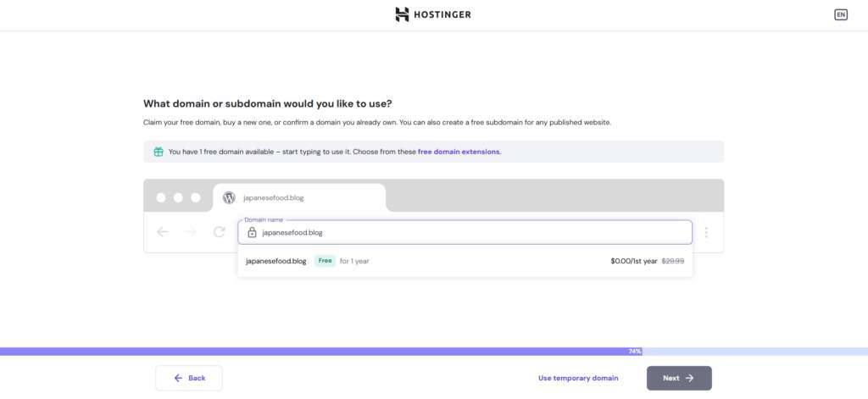This screenshot has height=399, width=868.
Task: Select the japanesefood.blog suggestion from the dropdown list
Action: coord(276,261)
